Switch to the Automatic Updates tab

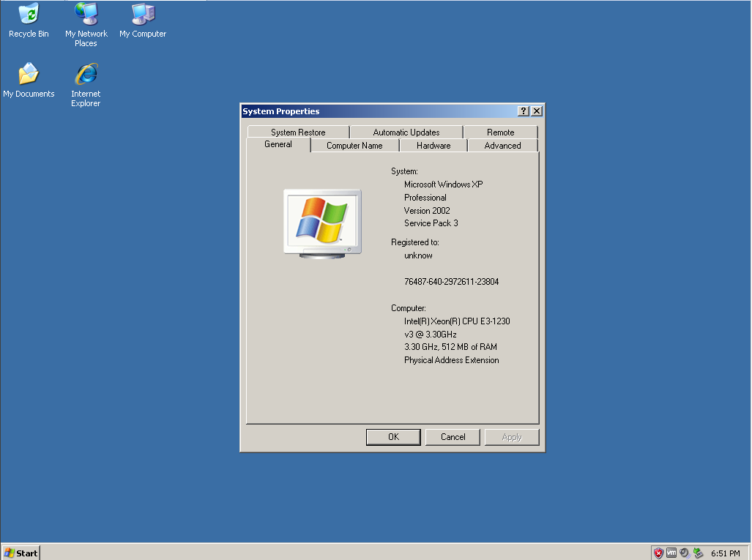406,132
